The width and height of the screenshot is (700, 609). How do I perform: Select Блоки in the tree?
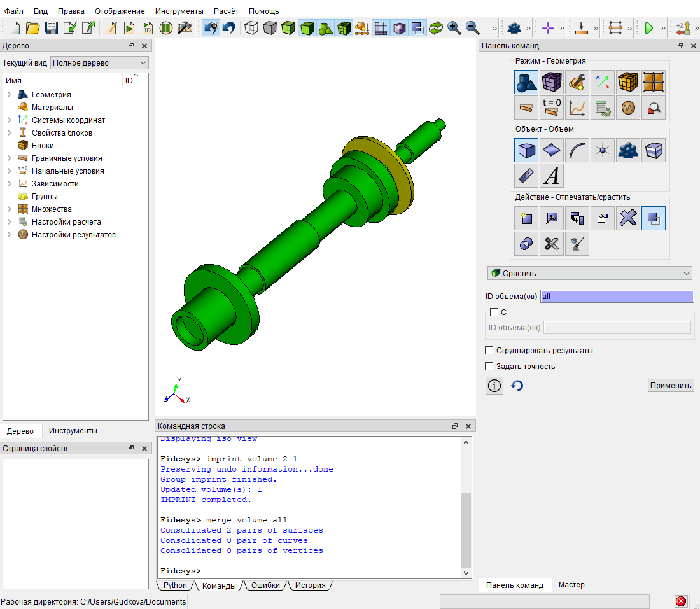click(x=43, y=146)
